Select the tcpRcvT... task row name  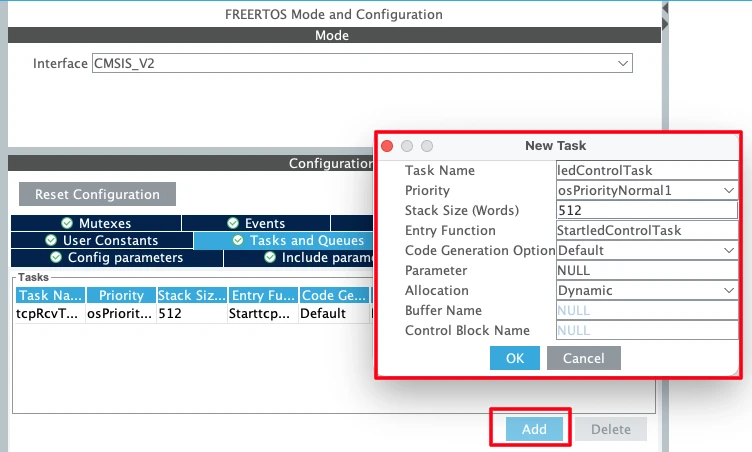[50, 313]
